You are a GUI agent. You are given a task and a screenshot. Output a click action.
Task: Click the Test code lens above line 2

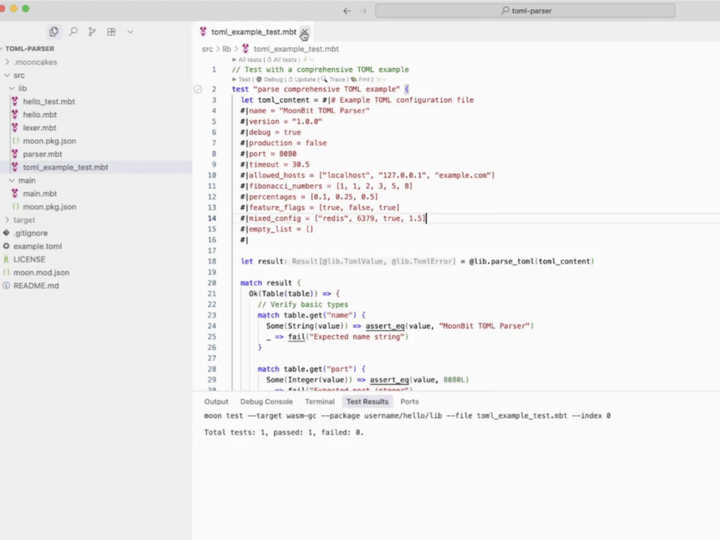pos(242,79)
